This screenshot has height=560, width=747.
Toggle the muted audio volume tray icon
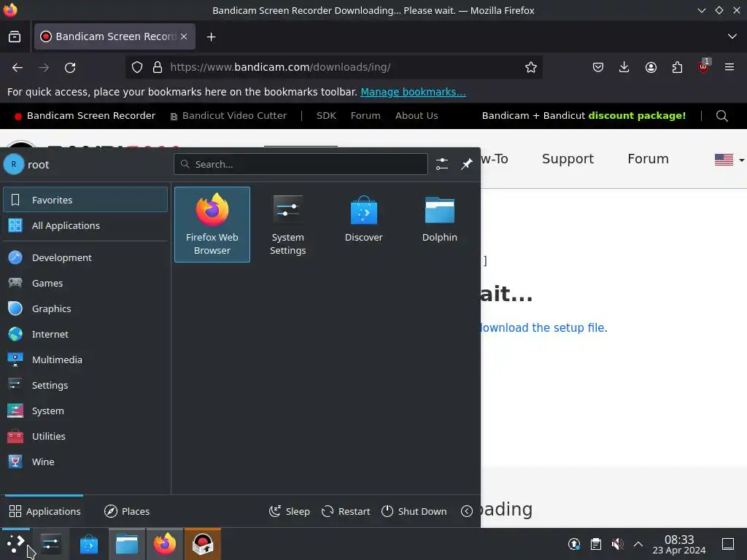[x=617, y=544]
